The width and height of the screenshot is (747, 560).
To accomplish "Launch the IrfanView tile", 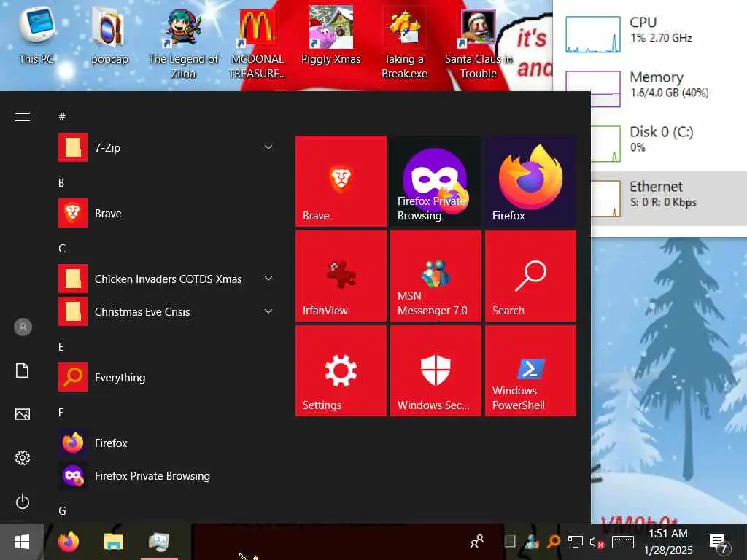I will (341, 276).
